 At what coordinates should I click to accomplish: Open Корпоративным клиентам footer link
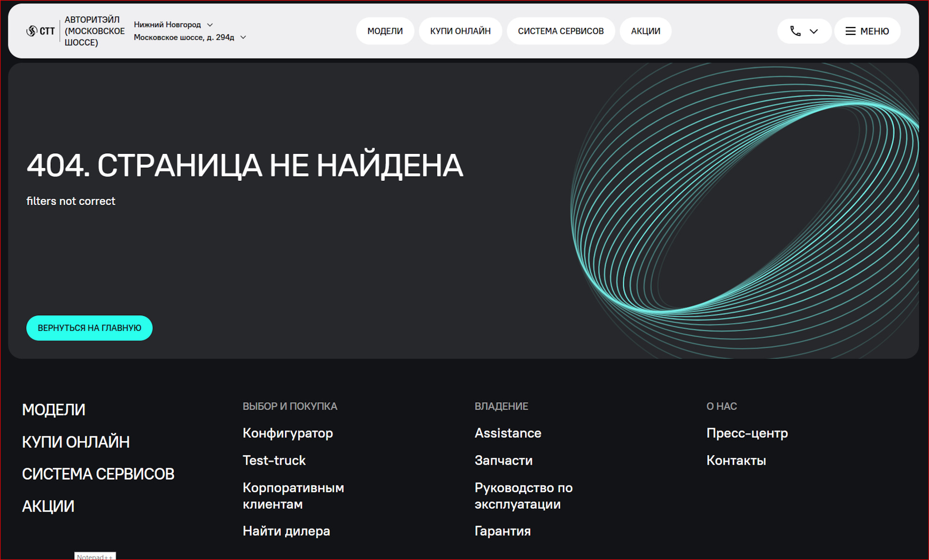pyautogui.click(x=293, y=496)
